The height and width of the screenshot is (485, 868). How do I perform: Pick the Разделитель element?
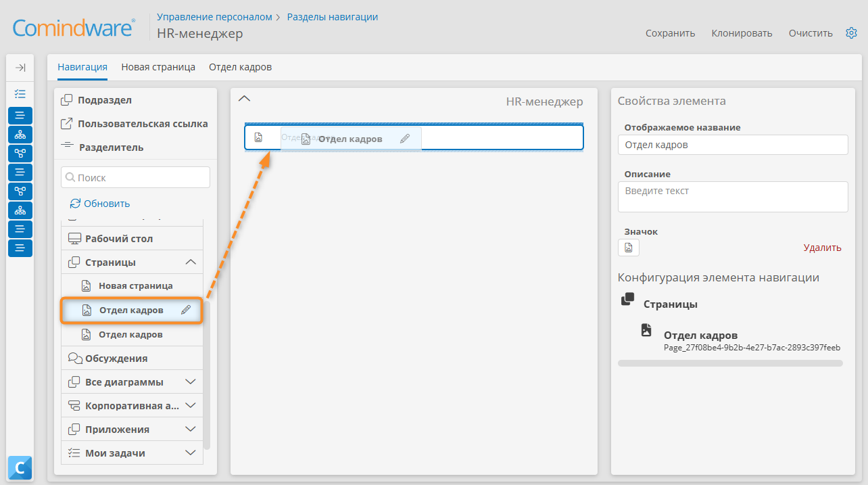pyautogui.click(x=102, y=147)
